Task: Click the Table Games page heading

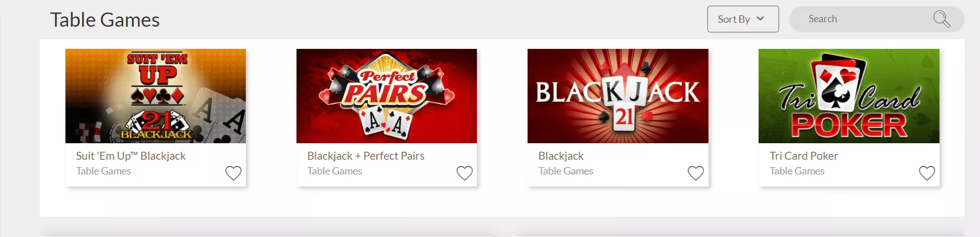Action: click(x=105, y=20)
